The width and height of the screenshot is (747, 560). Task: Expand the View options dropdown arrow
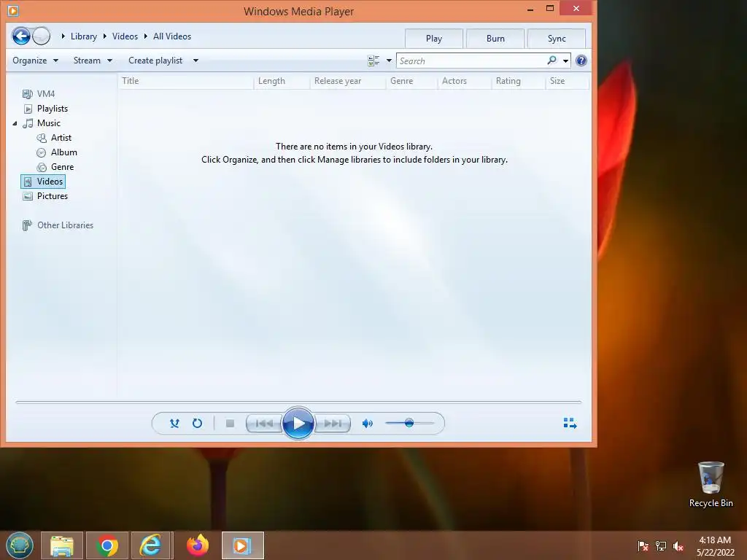389,61
